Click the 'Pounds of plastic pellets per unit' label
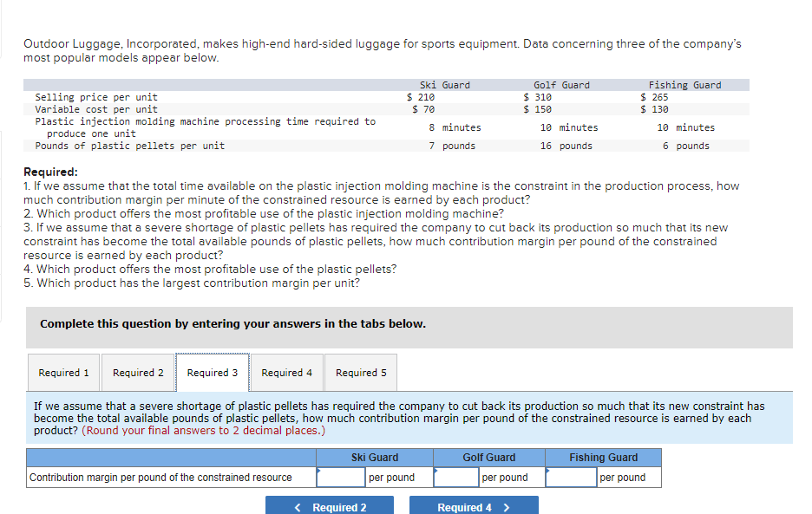The height and width of the screenshot is (514, 812). point(130,146)
